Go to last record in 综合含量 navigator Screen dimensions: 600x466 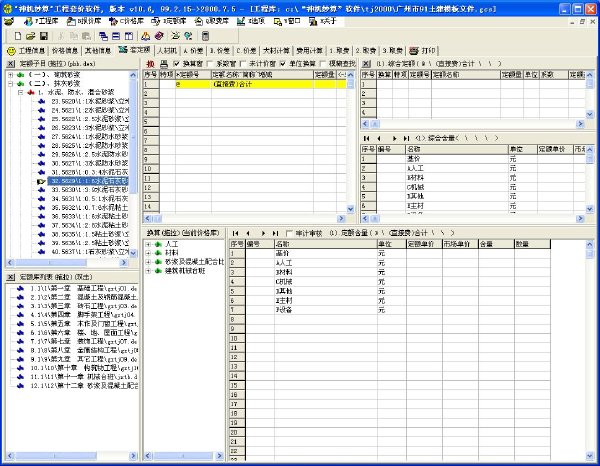click(406, 138)
